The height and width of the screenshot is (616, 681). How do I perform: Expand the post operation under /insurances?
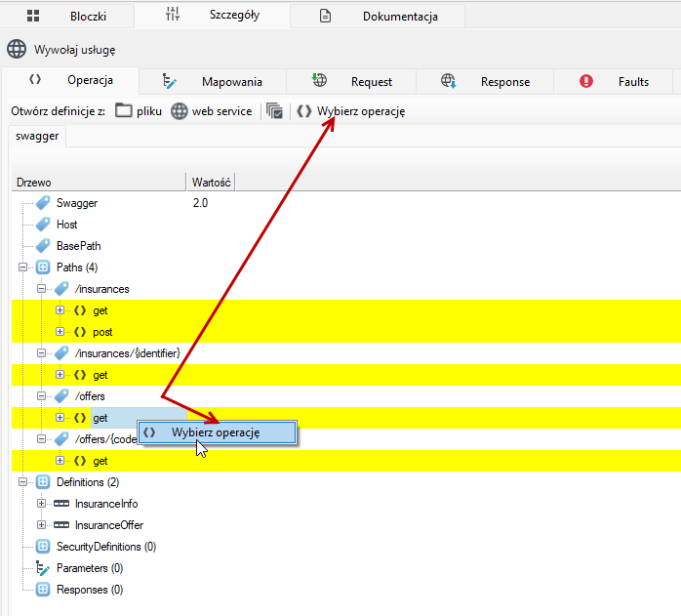pos(60,332)
